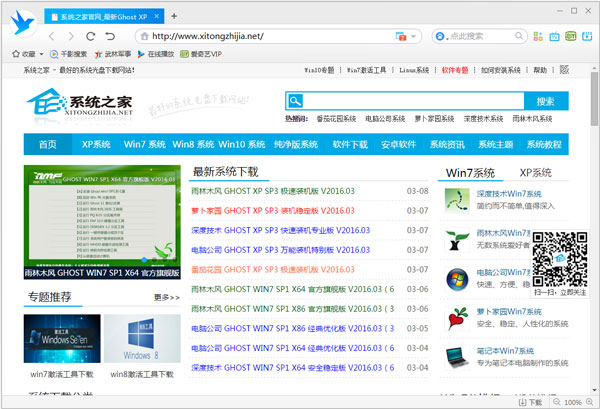
Task: Reload the page with refresh icon
Action: tap(90, 36)
